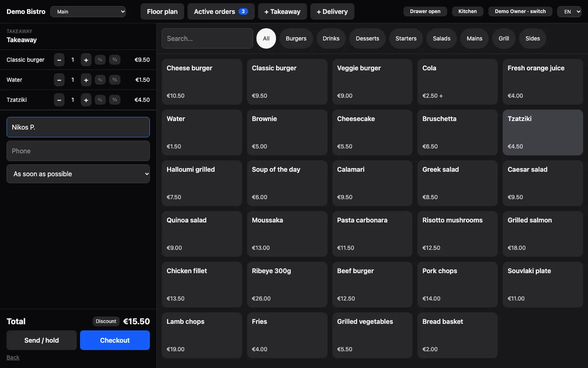Open Active orders list
588x368 pixels.
[221, 11]
